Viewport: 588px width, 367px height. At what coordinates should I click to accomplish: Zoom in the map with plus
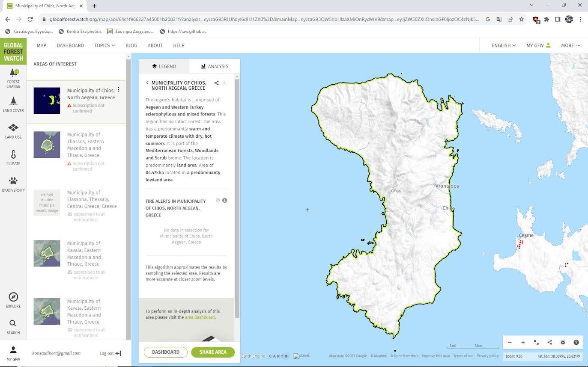pos(523,343)
